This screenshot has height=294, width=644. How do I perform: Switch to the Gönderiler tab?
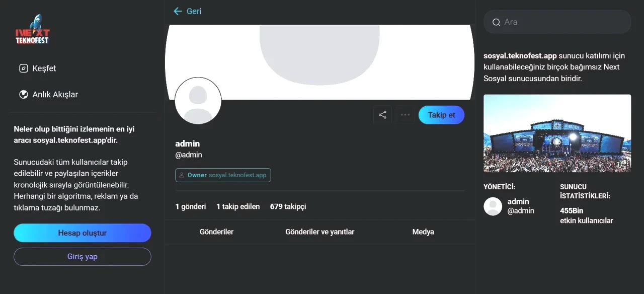tap(217, 232)
